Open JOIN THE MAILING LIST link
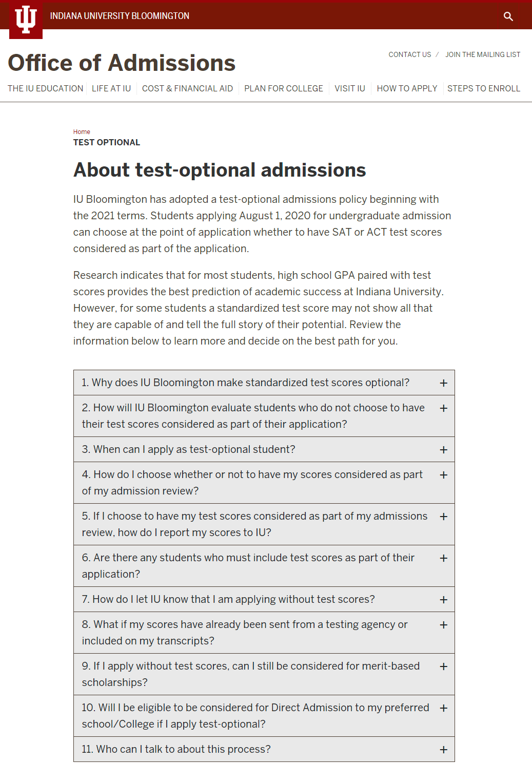Image resolution: width=532 pixels, height=781 pixels. coord(483,54)
